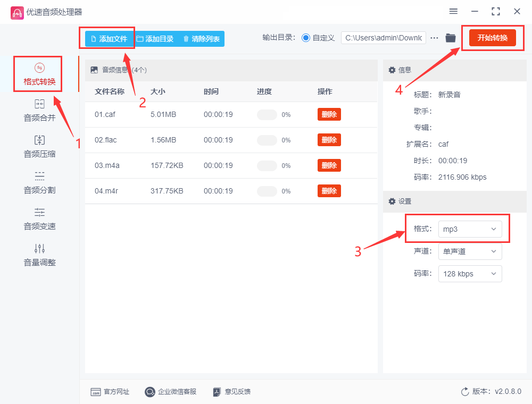This screenshot has width=532, height=404.
Task: Click the 企业微信客服 customer service link
Action: (x=171, y=392)
